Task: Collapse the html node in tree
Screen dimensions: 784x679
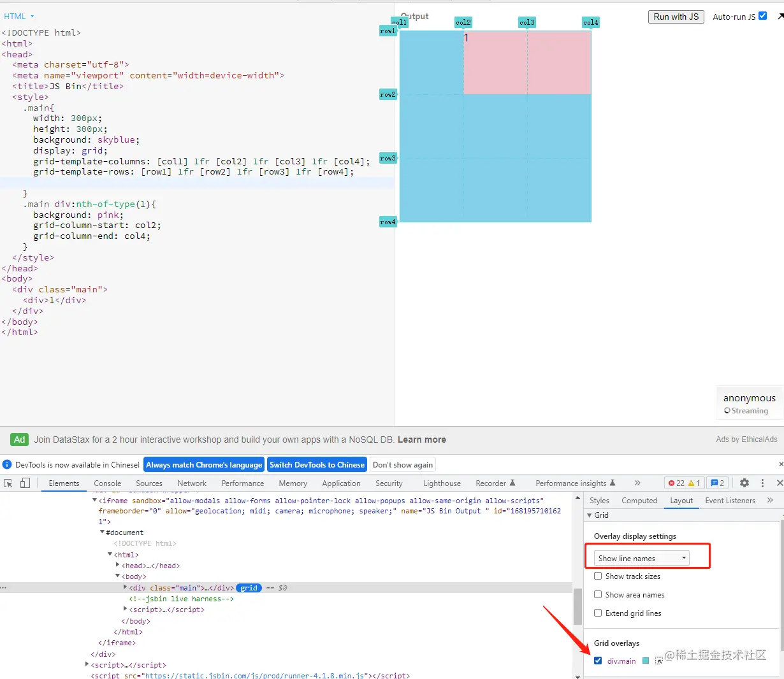Action: click(x=110, y=554)
